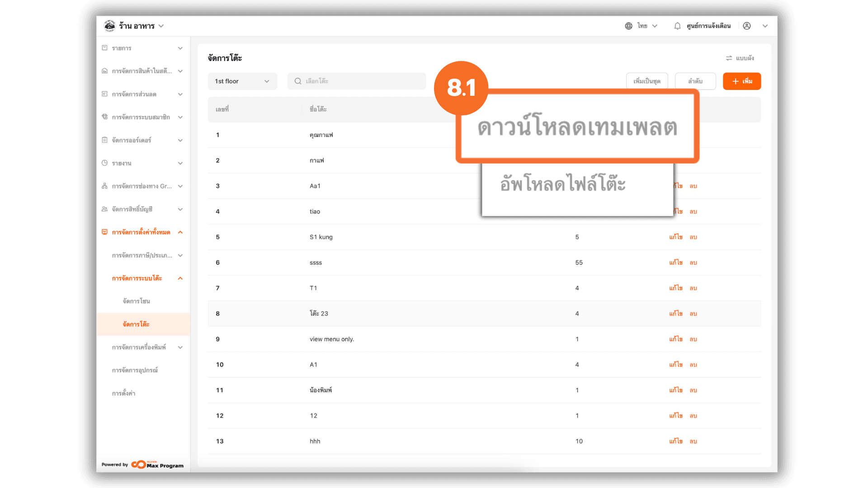Image resolution: width=868 pixels, height=488 pixels.
Task: Click the globe language icon
Action: point(628,26)
